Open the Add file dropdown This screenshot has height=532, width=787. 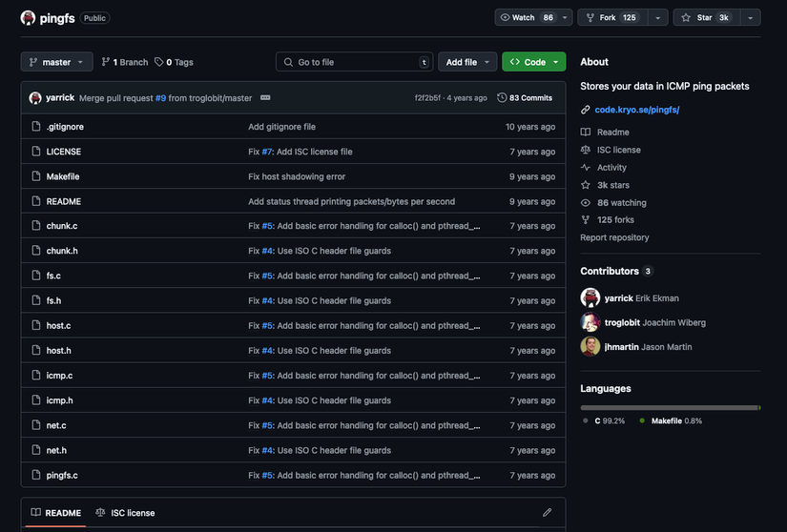(467, 62)
